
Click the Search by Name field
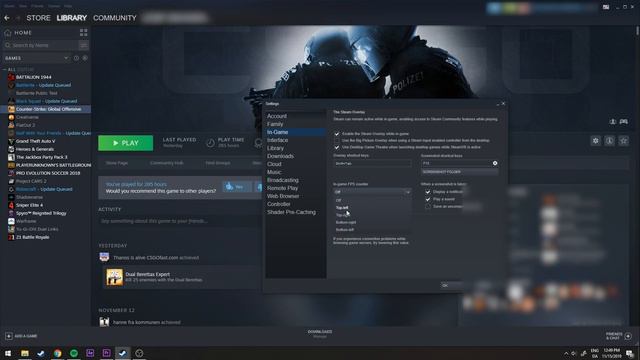pyautogui.click(x=40, y=45)
